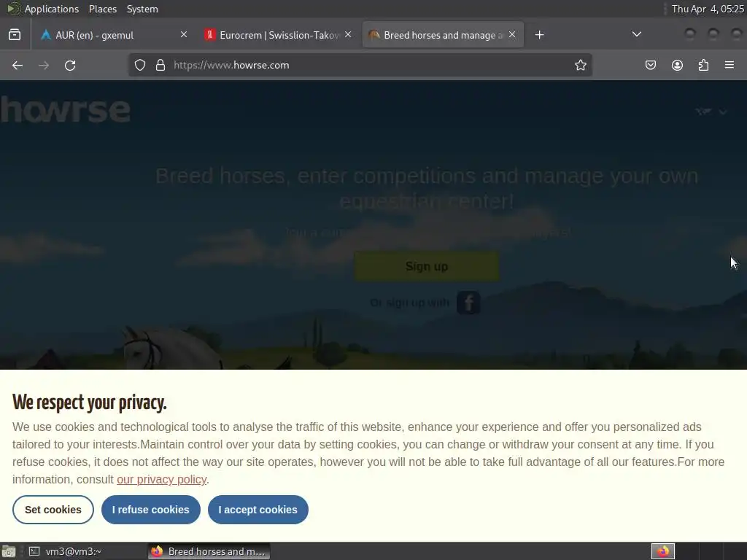Click I accept cookies

pyautogui.click(x=258, y=510)
